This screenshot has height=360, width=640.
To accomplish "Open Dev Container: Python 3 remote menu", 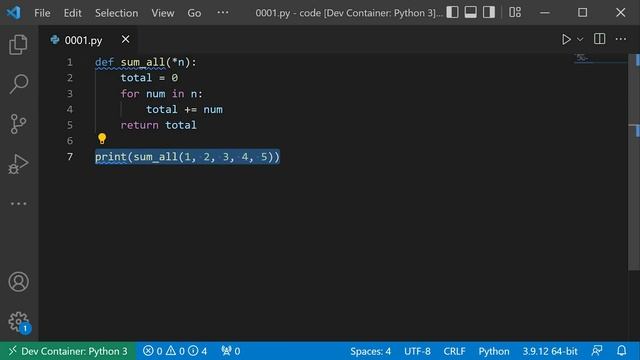I will coord(68,351).
